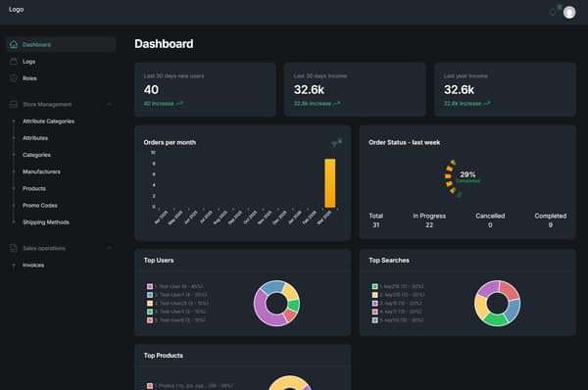Click the Cancelled 0 stat
Image resolution: width=588 pixels, height=390 pixels.
coord(490,220)
